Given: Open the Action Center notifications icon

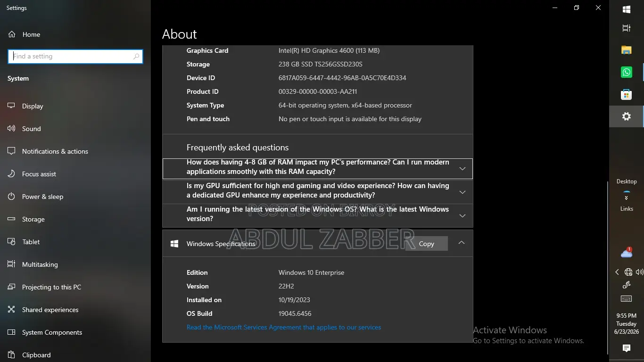Looking at the screenshot, I should [627, 348].
